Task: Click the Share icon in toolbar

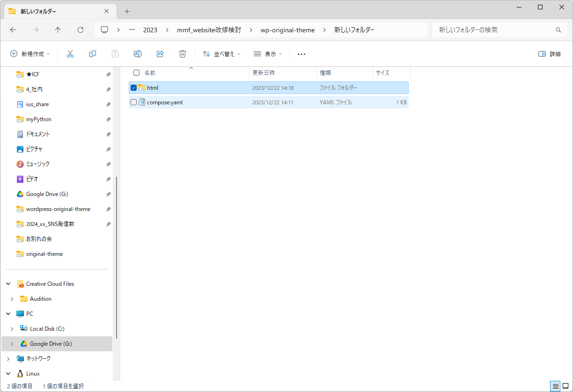Action: (x=160, y=54)
